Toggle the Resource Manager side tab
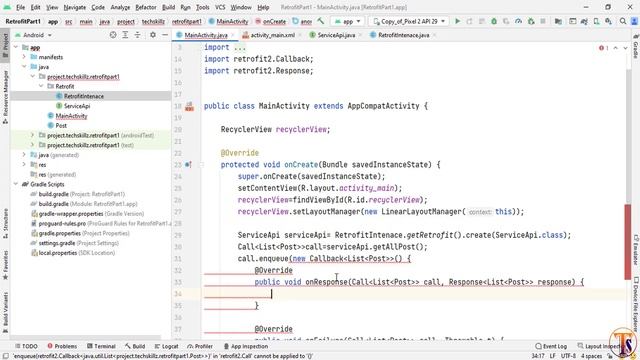This screenshot has width=640, height=360. click(x=5, y=97)
